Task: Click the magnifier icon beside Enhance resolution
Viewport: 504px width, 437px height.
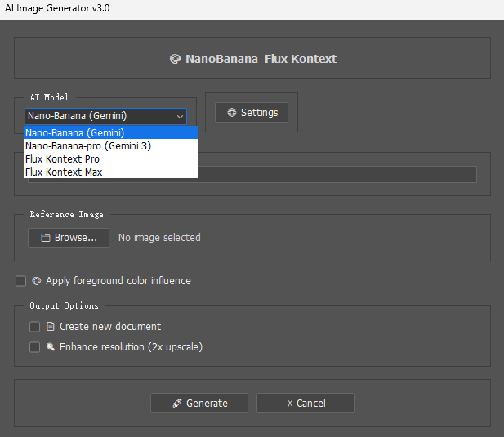Action: point(51,347)
